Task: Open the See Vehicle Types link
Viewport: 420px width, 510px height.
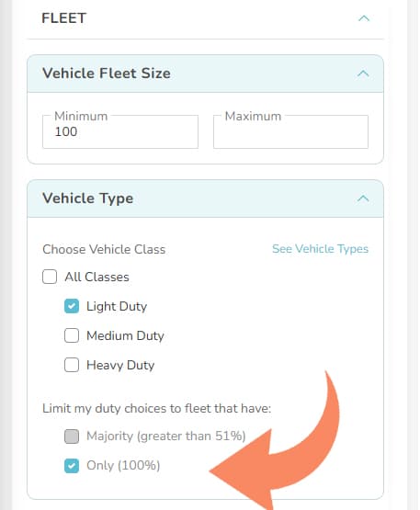Action: click(x=320, y=249)
